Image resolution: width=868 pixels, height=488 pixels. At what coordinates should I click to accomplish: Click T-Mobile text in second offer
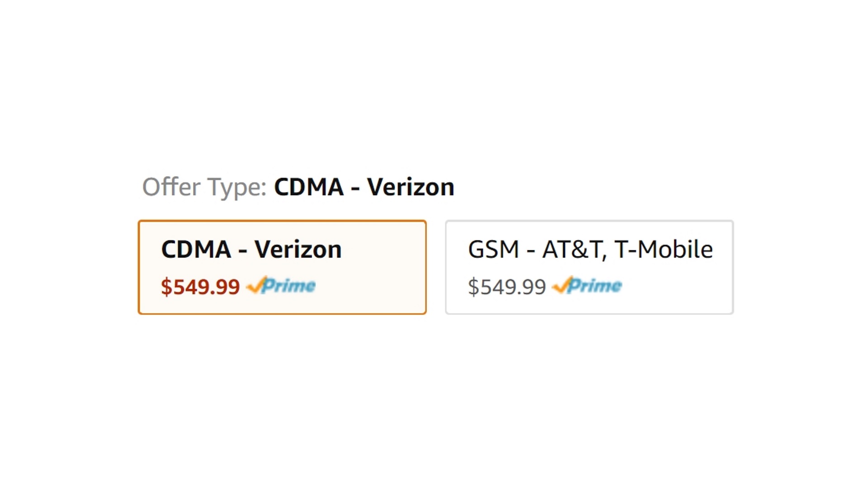click(663, 249)
